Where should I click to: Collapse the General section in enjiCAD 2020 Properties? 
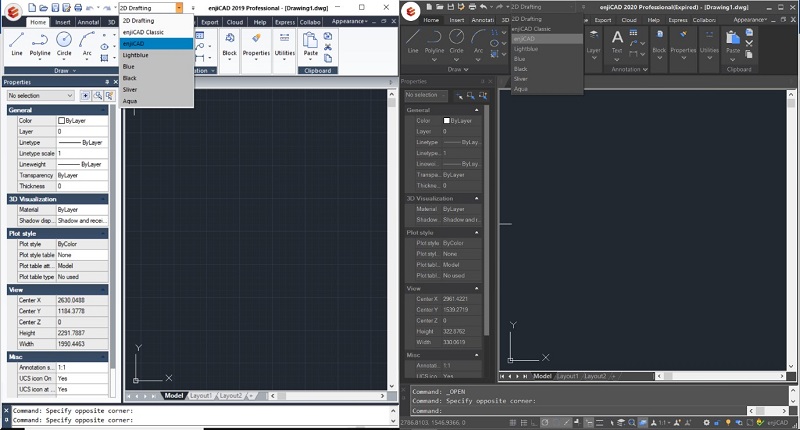[477, 110]
